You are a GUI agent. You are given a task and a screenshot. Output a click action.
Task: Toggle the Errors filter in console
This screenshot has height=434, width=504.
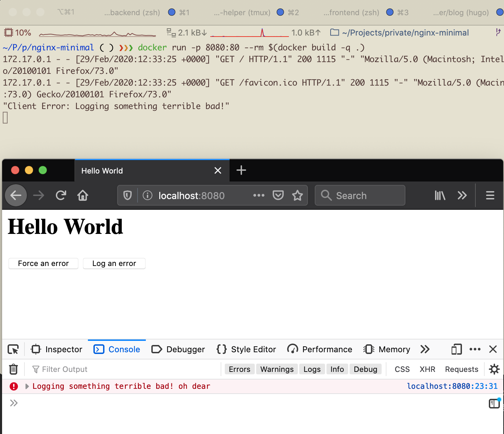pos(239,369)
